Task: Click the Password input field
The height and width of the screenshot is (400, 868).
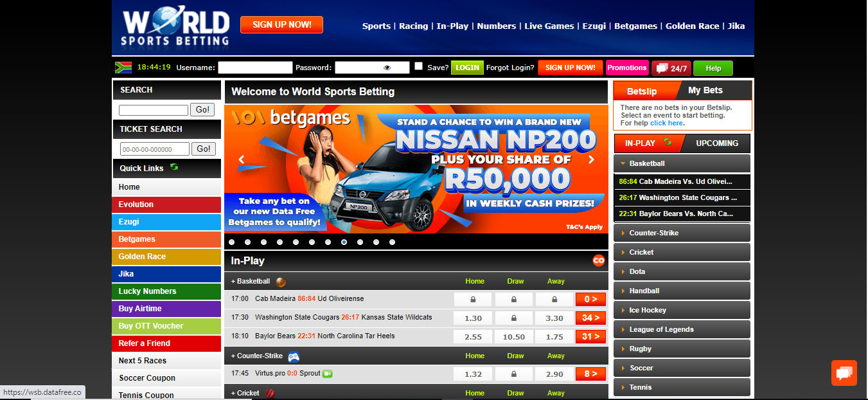Action: pos(372,68)
